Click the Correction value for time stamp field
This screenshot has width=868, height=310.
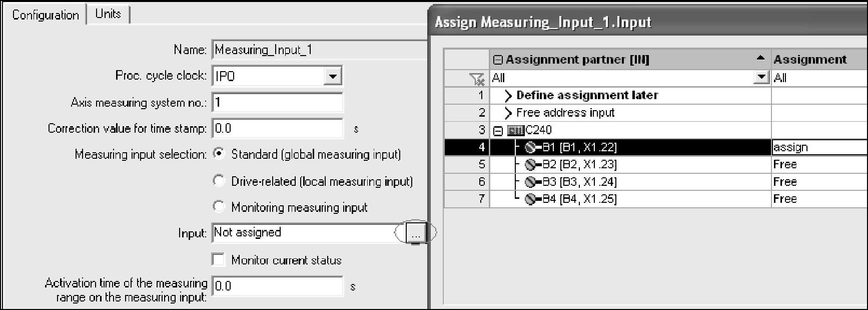pos(277,129)
